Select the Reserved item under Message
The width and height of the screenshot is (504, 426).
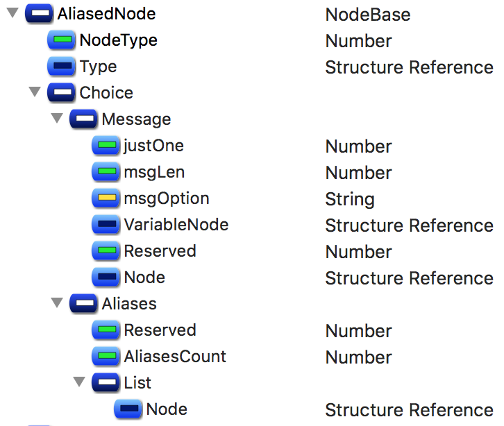click(x=160, y=252)
